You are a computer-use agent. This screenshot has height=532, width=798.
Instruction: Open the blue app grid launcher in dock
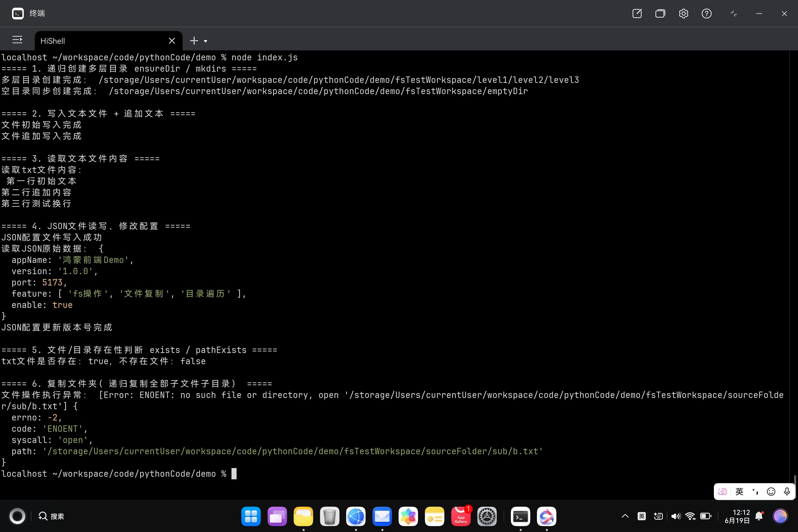click(251, 516)
